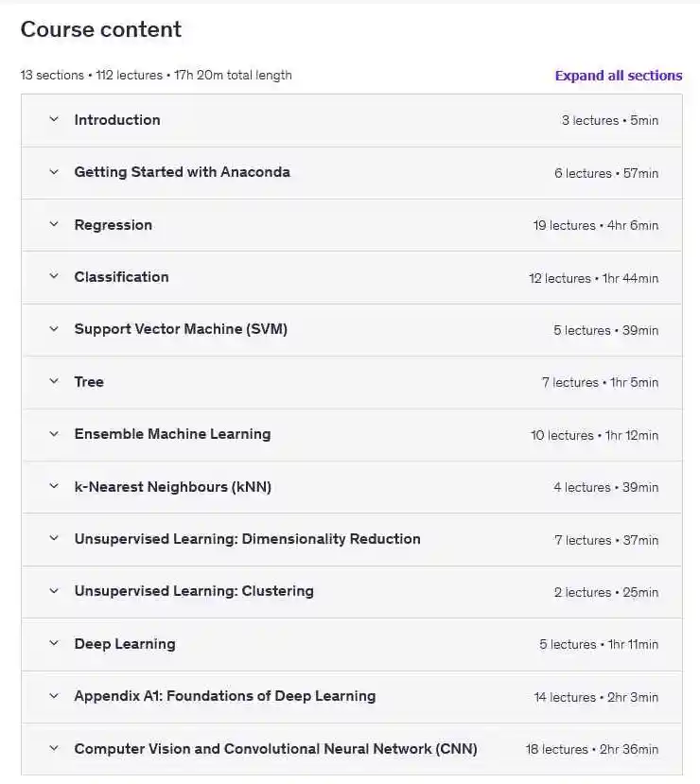Click the Expand all sections link
The width and height of the screenshot is (700, 784).
618,76
